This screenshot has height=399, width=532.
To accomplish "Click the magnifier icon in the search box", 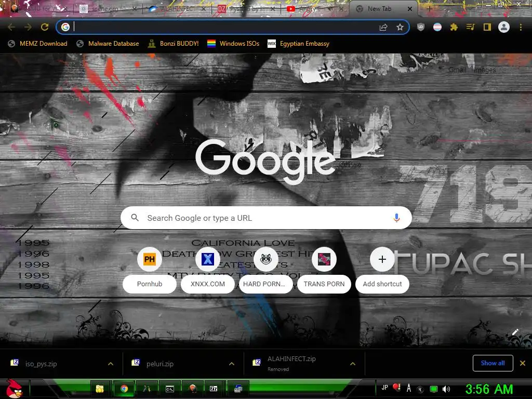I will pos(135,218).
